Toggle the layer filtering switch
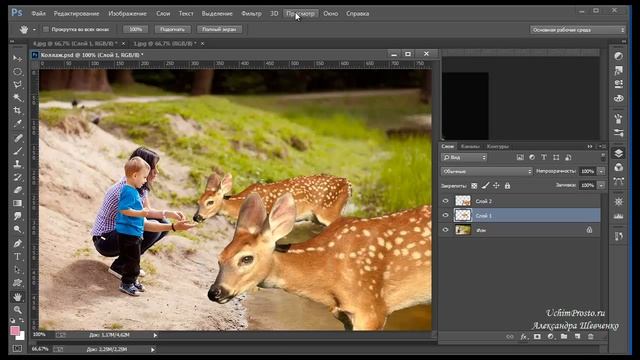 [x=603, y=157]
